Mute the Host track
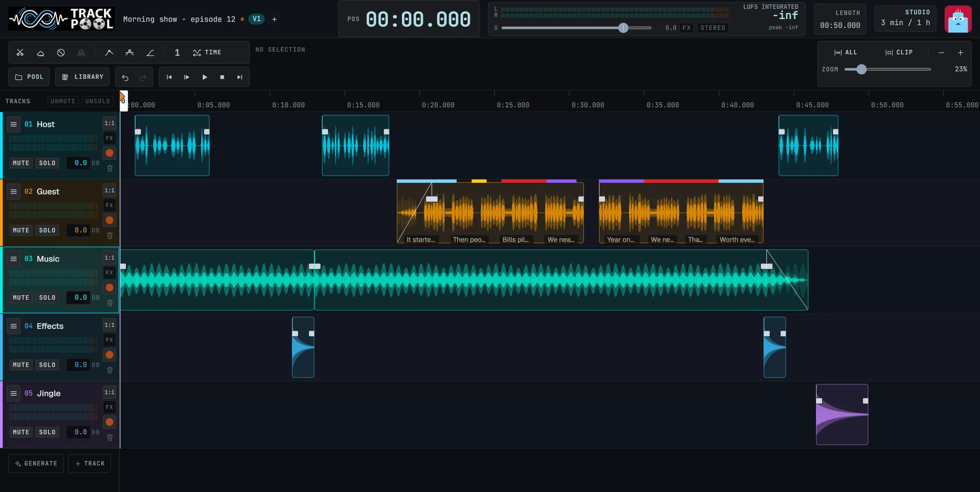 (x=21, y=163)
